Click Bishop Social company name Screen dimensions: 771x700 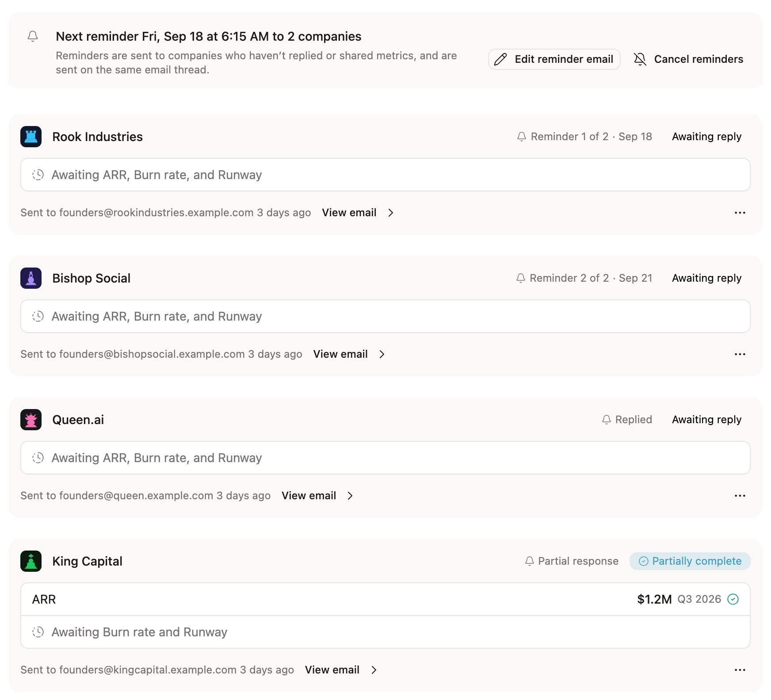pos(91,278)
